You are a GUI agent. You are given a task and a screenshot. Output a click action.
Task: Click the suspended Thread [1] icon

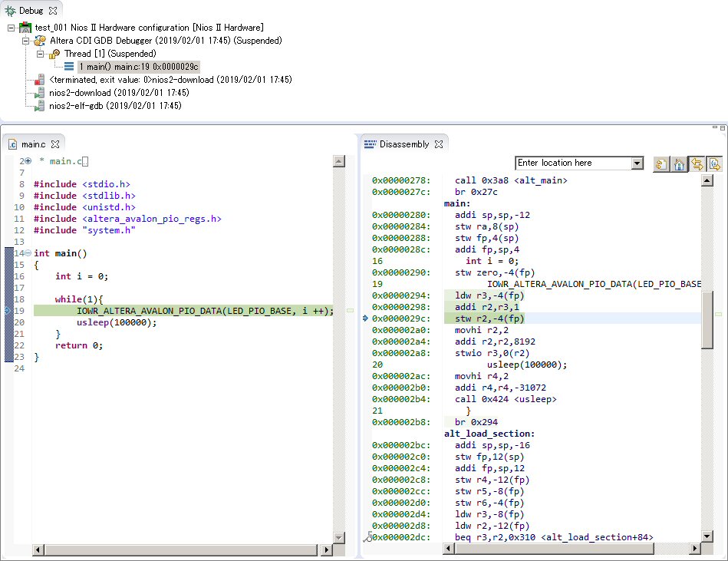click(53, 53)
